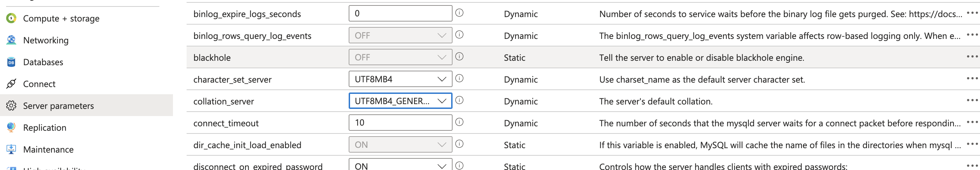Click 'Dynamic' type in collation_server row
The image size is (980, 170).
(520, 101)
